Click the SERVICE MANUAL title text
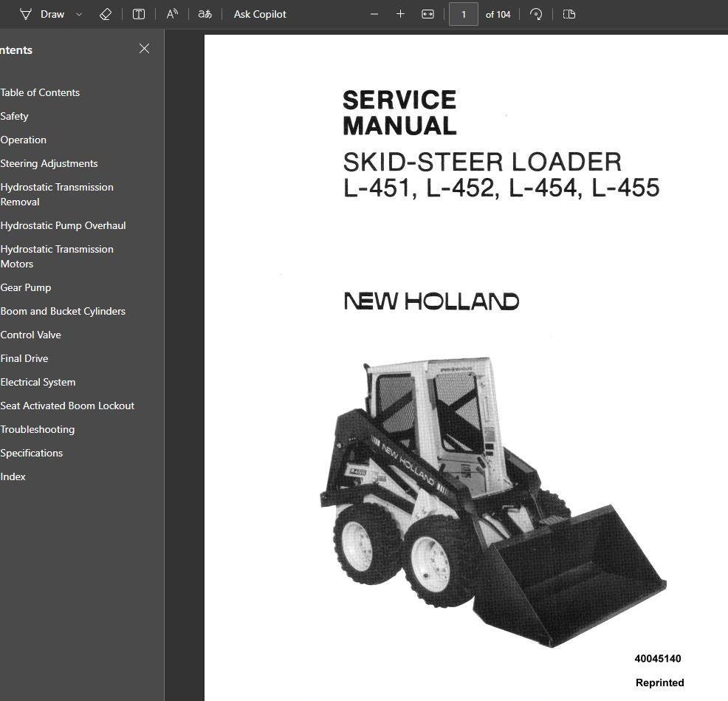 point(399,113)
